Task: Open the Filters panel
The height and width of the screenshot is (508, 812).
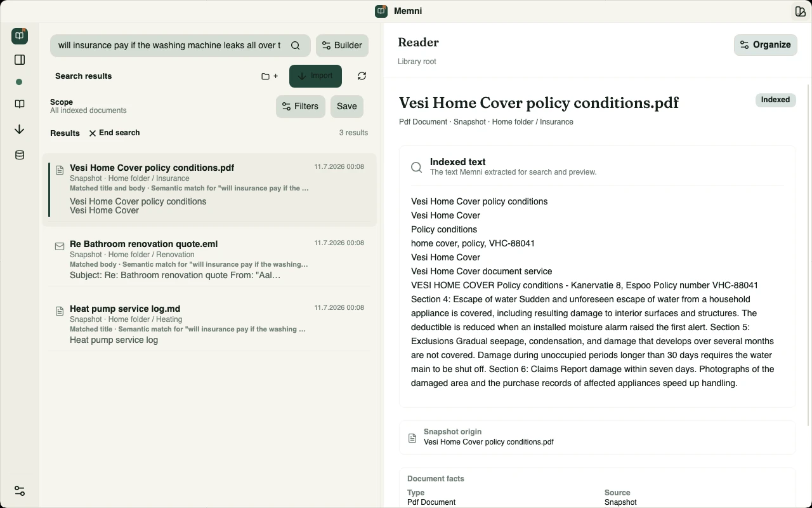Action: click(x=301, y=107)
